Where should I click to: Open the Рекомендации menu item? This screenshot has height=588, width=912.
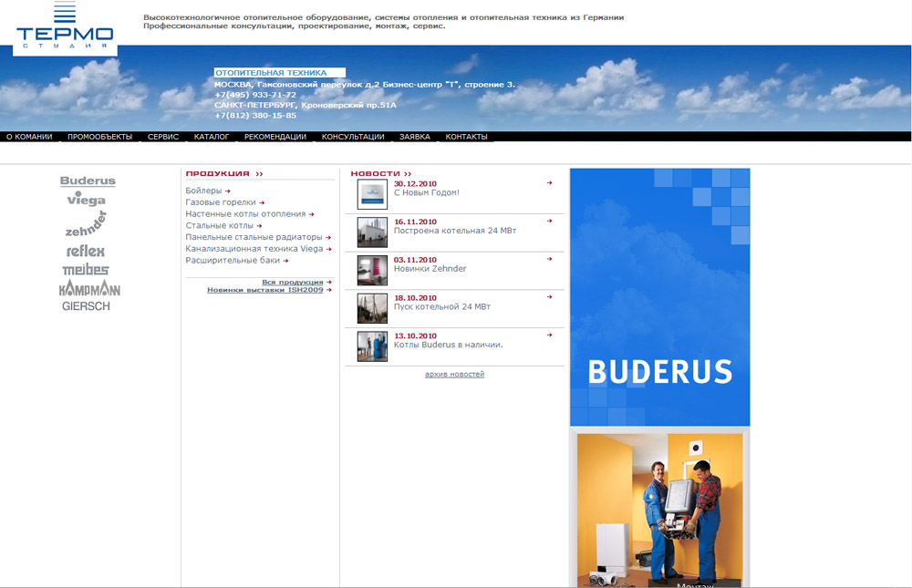coord(275,137)
